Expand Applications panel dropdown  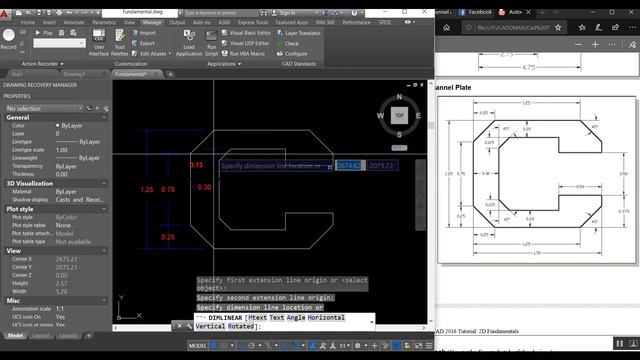point(224,64)
